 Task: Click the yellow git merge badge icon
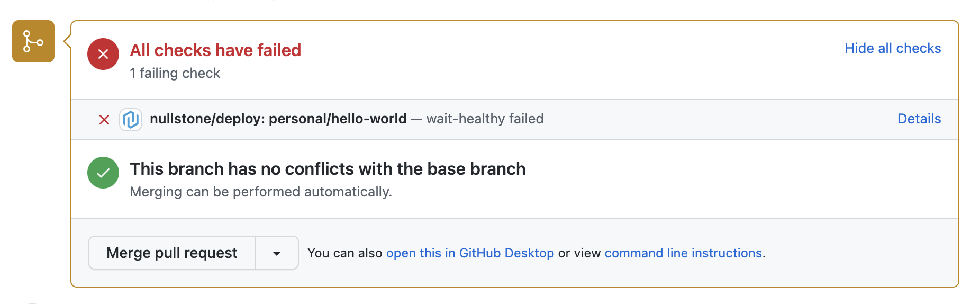[33, 41]
